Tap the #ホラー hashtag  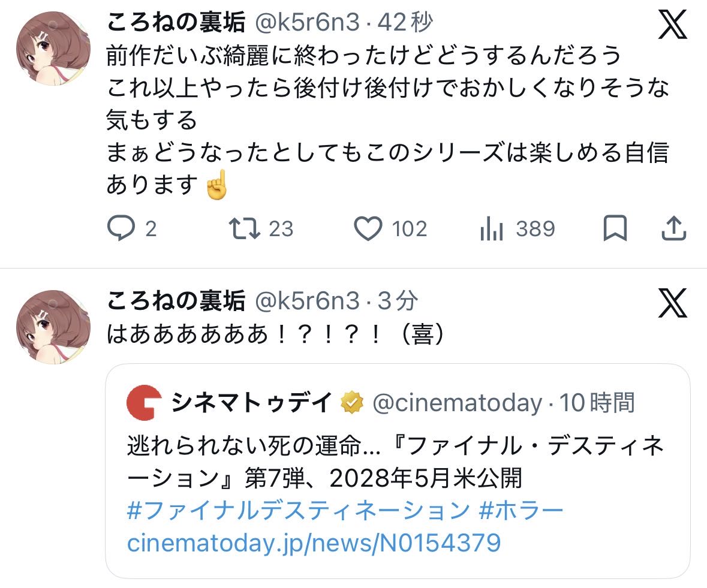522,511
